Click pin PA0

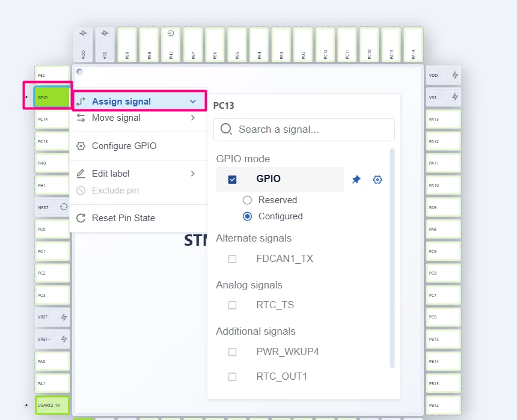click(x=52, y=361)
